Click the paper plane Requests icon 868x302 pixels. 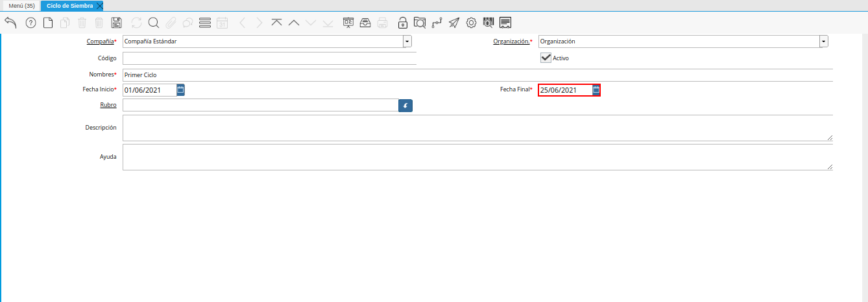[454, 23]
